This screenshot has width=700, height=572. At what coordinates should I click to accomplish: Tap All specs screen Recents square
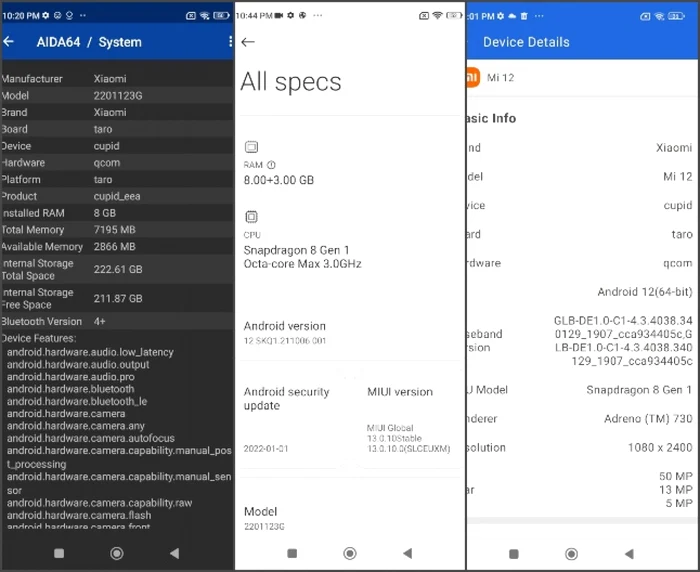292,554
